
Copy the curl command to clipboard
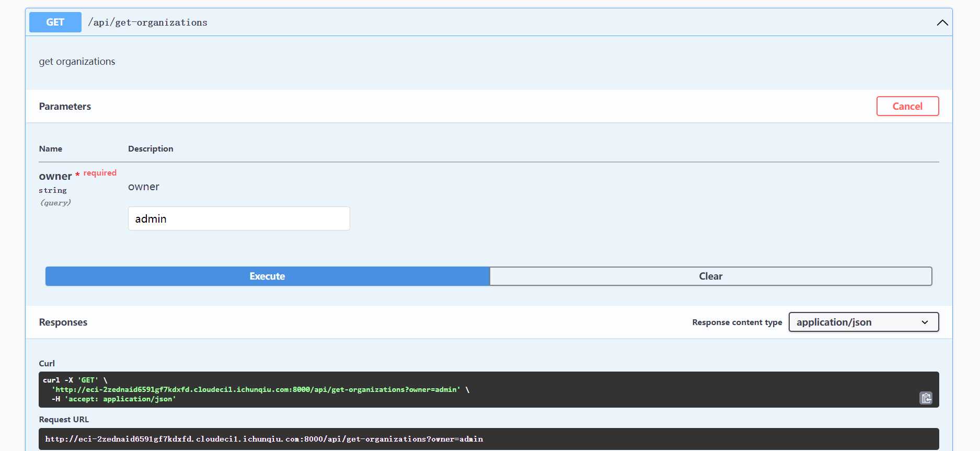[926, 398]
